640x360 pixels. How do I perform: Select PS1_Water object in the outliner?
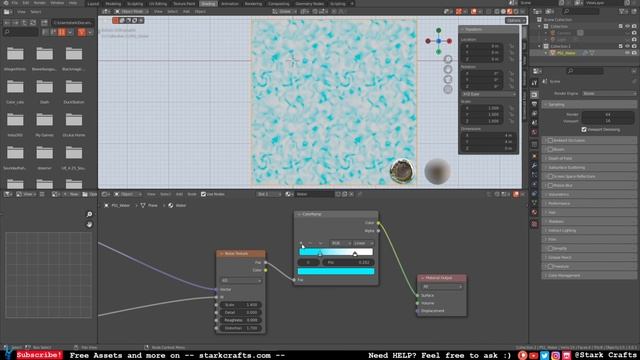(x=565, y=53)
